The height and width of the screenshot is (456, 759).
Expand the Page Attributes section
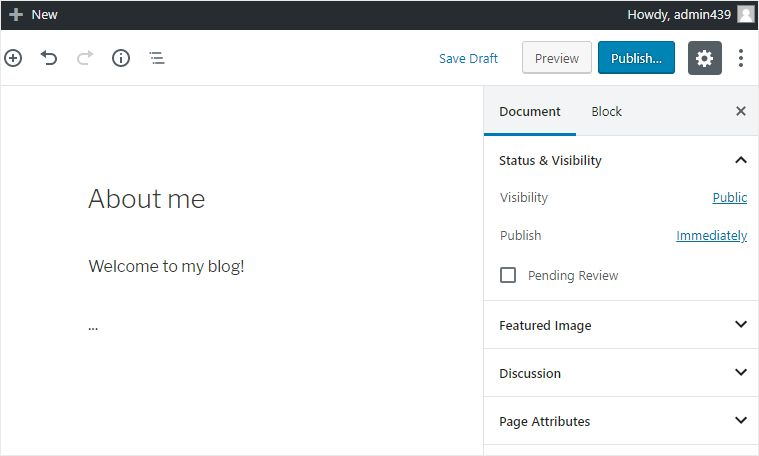(741, 421)
